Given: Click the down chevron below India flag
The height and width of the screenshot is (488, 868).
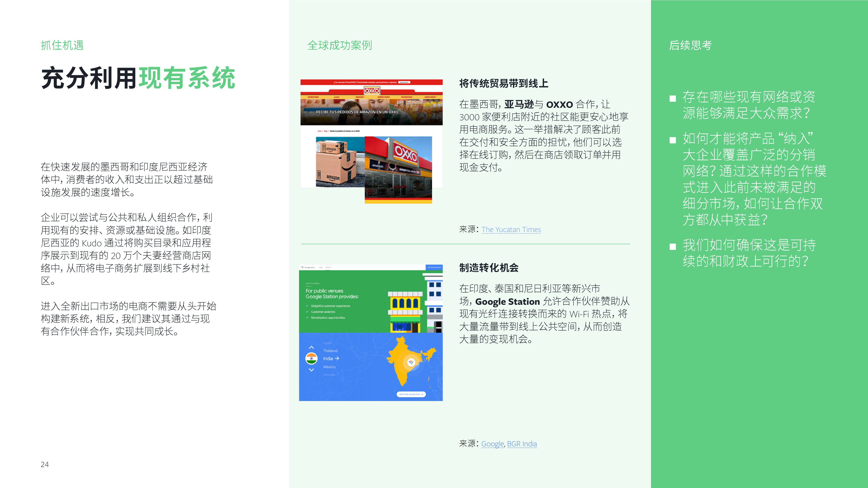Looking at the screenshot, I should click(311, 370).
